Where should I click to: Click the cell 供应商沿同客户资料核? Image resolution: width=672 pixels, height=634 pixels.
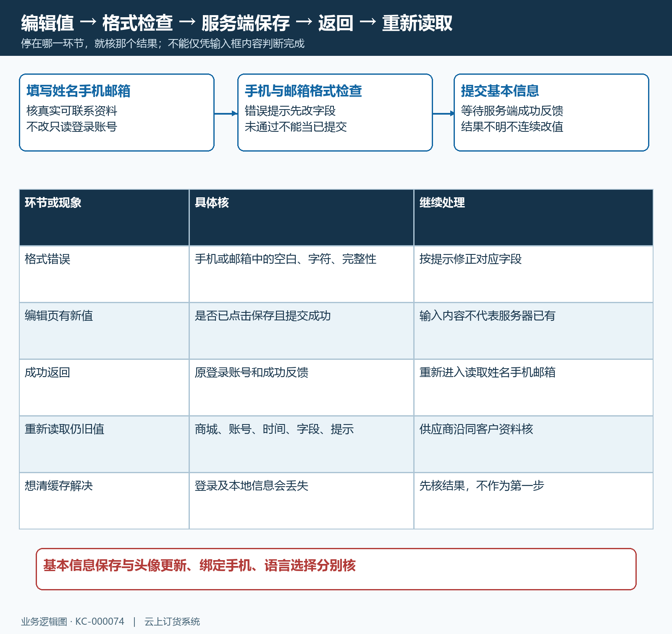click(533, 444)
